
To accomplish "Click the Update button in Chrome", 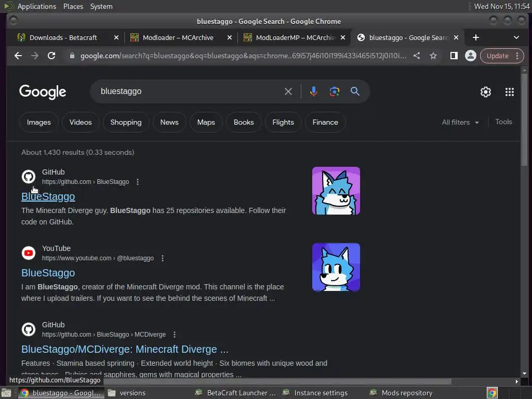I will click(497, 56).
